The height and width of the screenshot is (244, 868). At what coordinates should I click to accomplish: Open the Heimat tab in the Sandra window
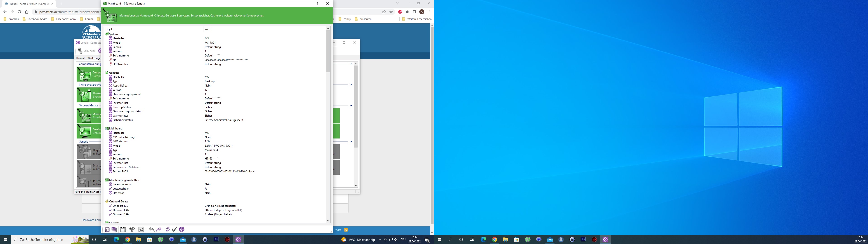pyautogui.click(x=80, y=58)
